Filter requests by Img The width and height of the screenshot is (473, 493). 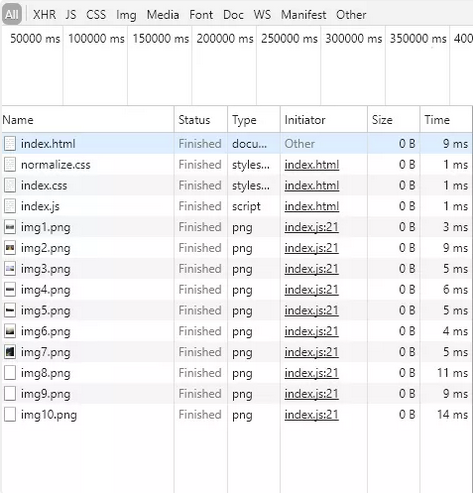coord(126,15)
